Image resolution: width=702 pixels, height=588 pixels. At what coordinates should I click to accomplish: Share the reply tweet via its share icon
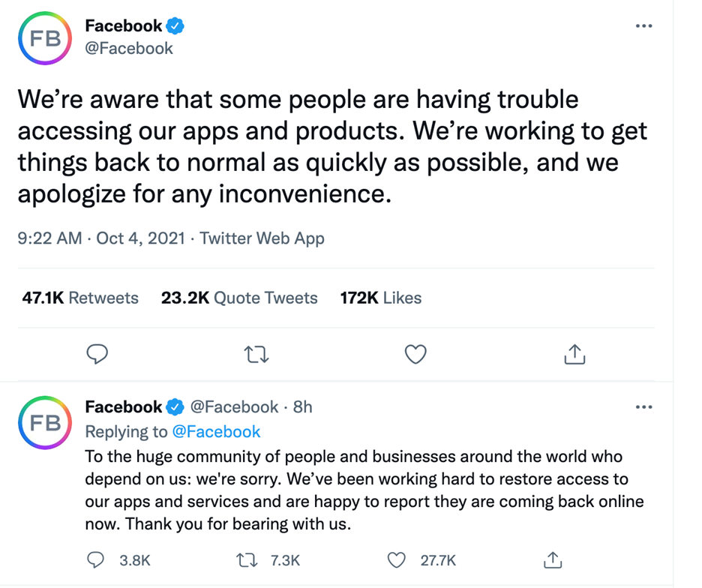pos(552,560)
